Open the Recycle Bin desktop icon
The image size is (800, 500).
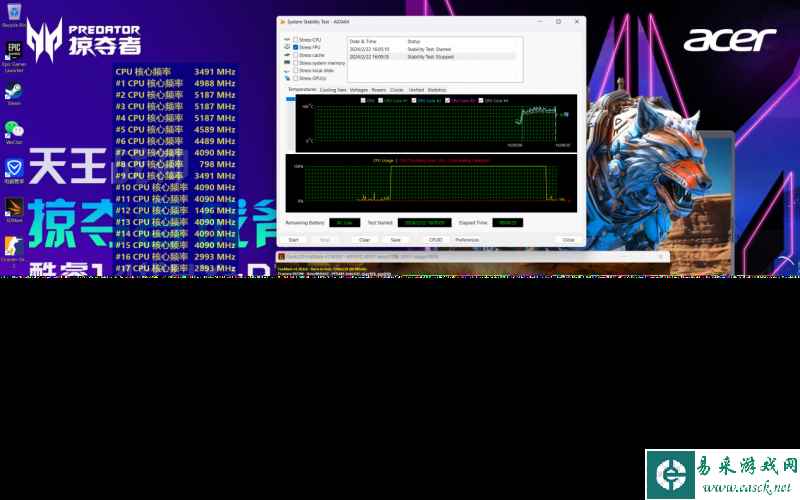pyautogui.click(x=14, y=14)
